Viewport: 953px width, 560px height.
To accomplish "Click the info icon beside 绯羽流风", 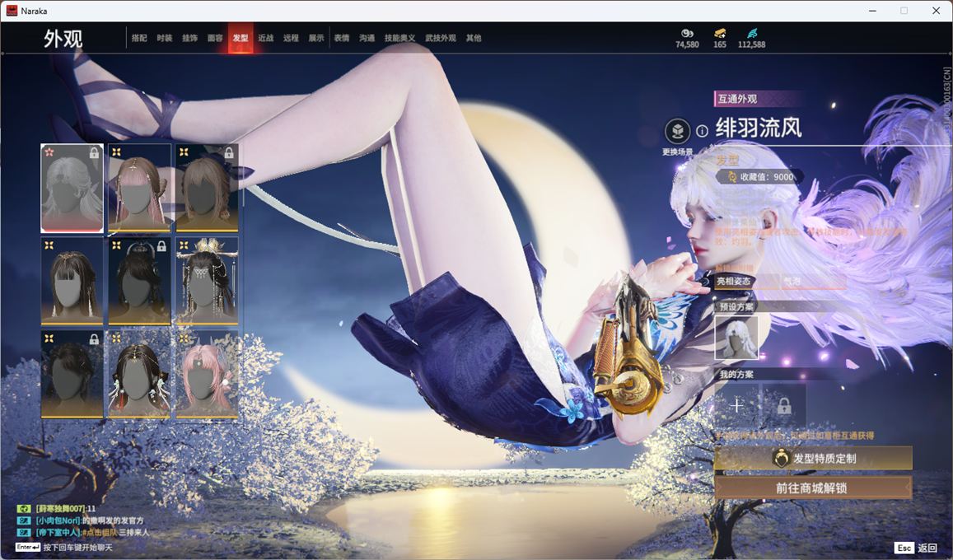I will [x=702, y=131].
